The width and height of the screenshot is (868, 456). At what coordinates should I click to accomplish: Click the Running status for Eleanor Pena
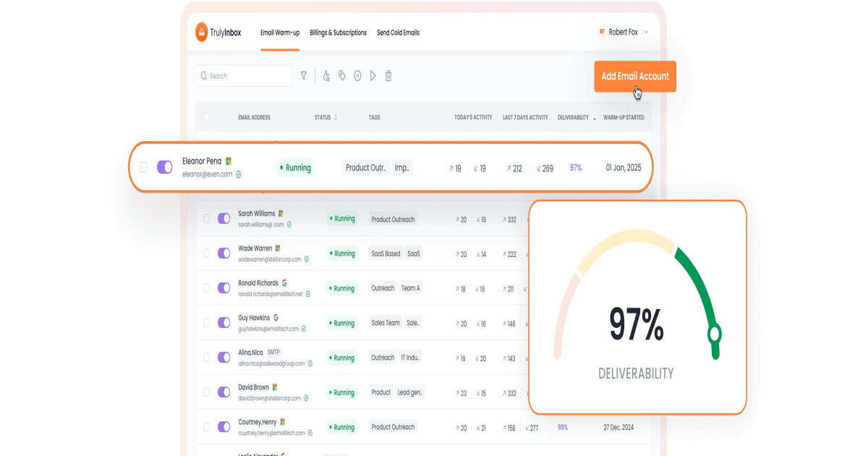click(x=296, y=168)
